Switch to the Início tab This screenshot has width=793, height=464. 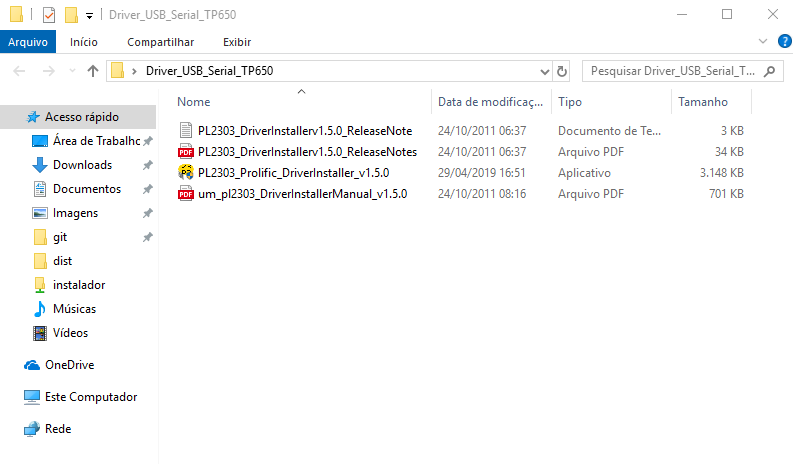83,42
